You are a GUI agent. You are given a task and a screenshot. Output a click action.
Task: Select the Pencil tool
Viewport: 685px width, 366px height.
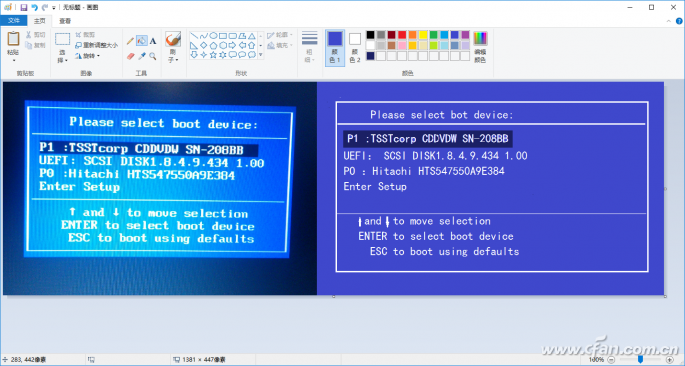pos(130,41)
